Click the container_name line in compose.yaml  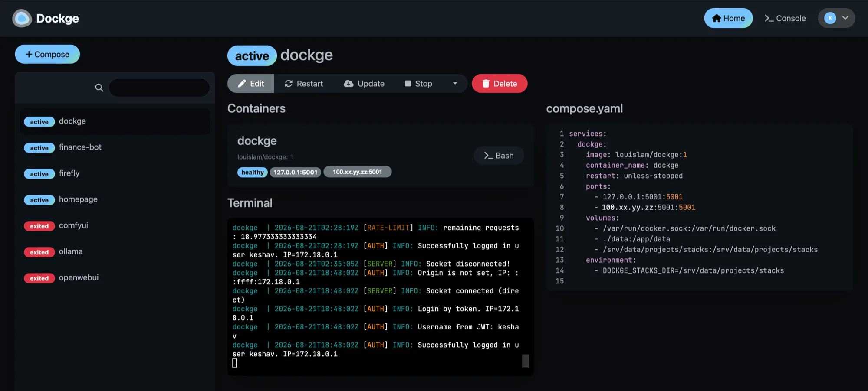pos(632,165)
